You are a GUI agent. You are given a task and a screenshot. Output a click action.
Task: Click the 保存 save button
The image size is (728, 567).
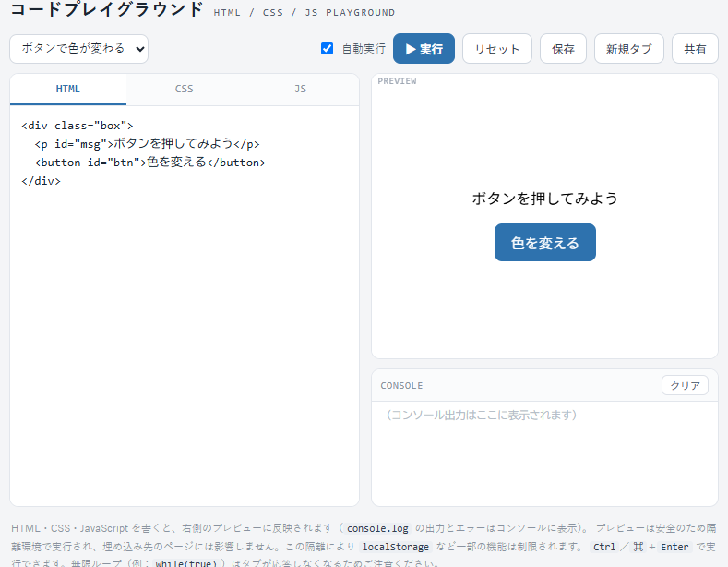[x=563, y=48]
